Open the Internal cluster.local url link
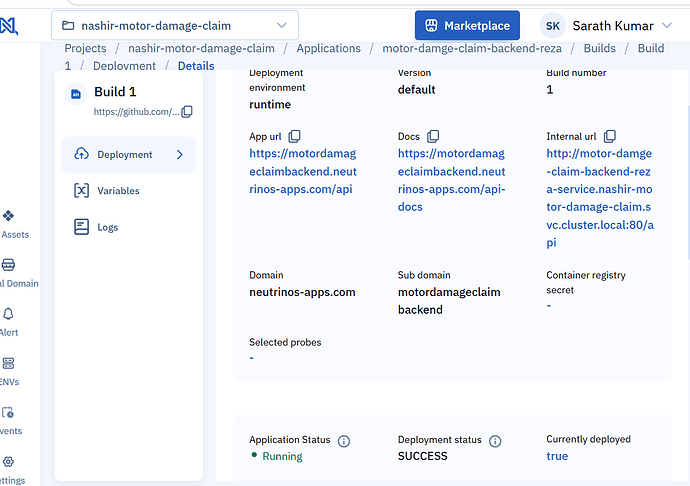690x486 pixels. point(600,198)
